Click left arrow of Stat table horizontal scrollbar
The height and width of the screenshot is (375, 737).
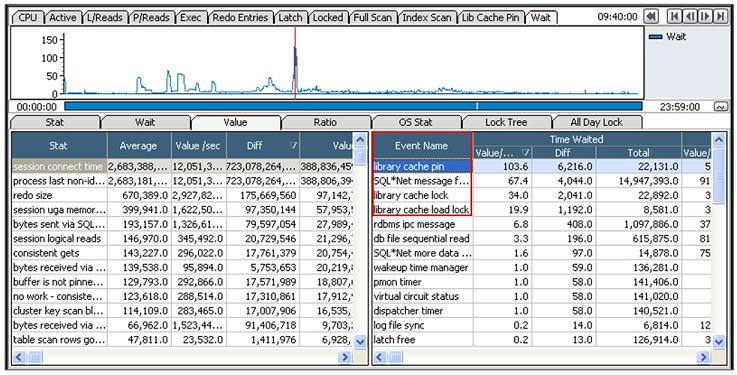coord(19,358)
